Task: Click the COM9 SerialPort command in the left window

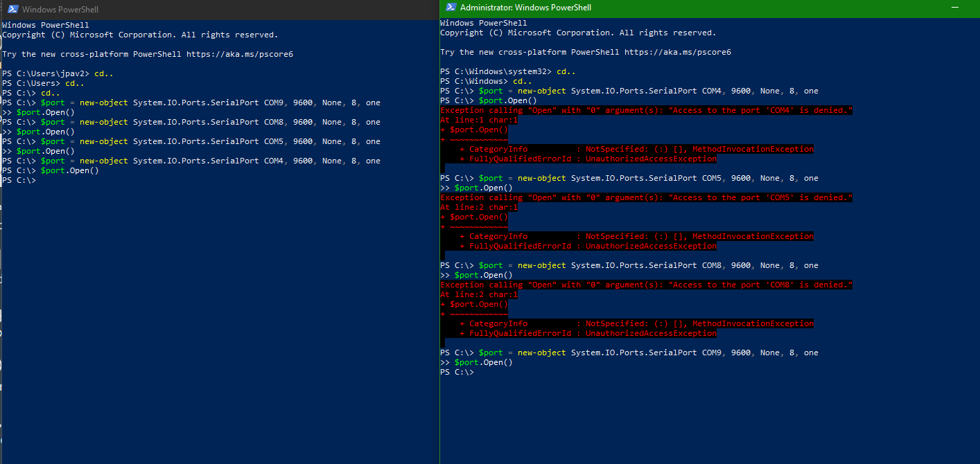Action: click(x=191, y=102)
